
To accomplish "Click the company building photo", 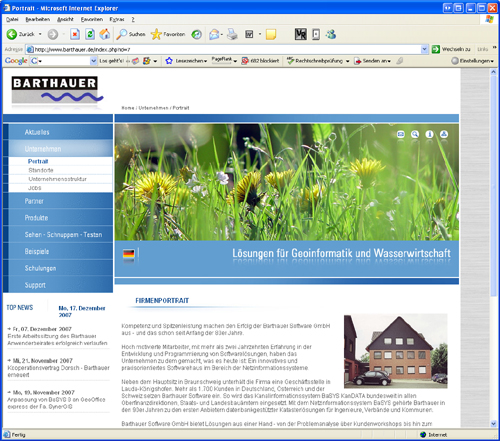I will click(396, 351).
